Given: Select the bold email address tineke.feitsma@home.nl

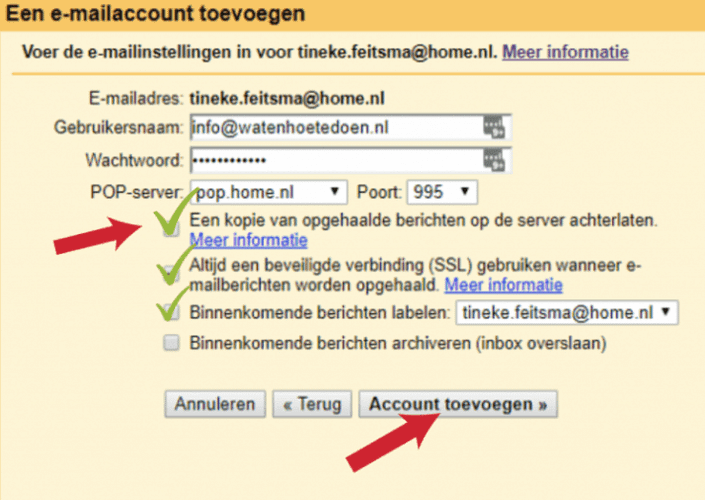Looking at the screenshot, I should pyautogui.click(x=287, y=98).
